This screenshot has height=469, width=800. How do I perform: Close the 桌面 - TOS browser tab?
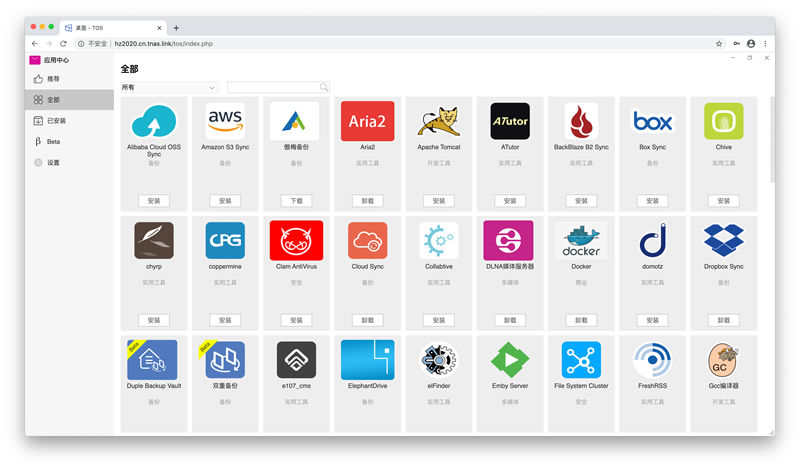(x=159, y=28)
